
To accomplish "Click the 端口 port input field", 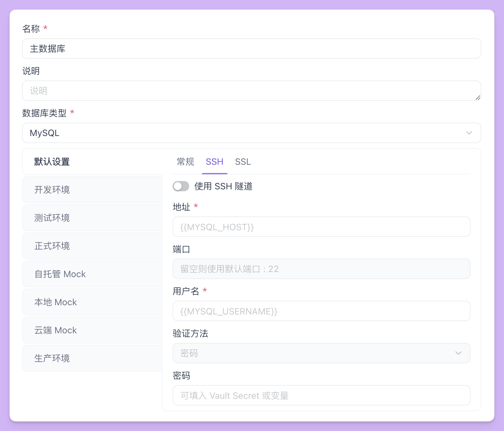I will pyautogui.click(x=321, y=269).
